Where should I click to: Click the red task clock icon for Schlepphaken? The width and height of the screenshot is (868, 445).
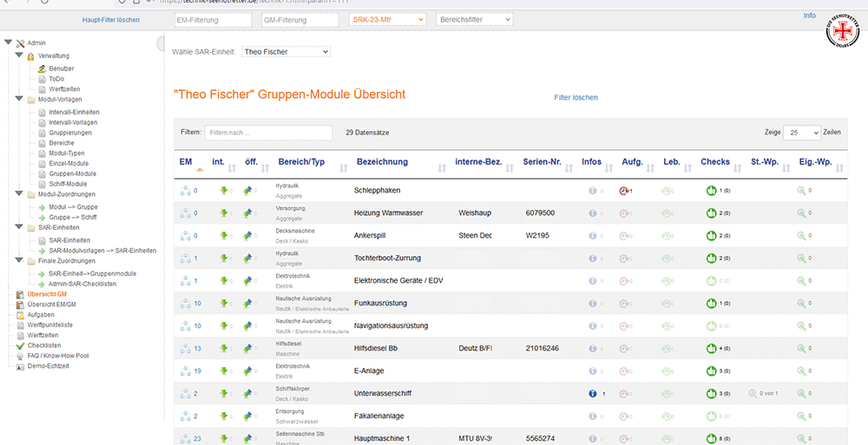[x=624, y=190]
